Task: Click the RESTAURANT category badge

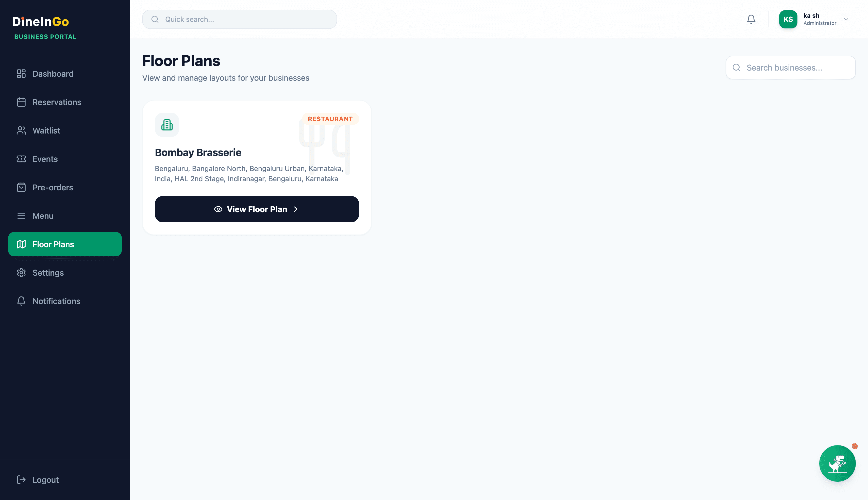Action: click(x=330, y=119)
